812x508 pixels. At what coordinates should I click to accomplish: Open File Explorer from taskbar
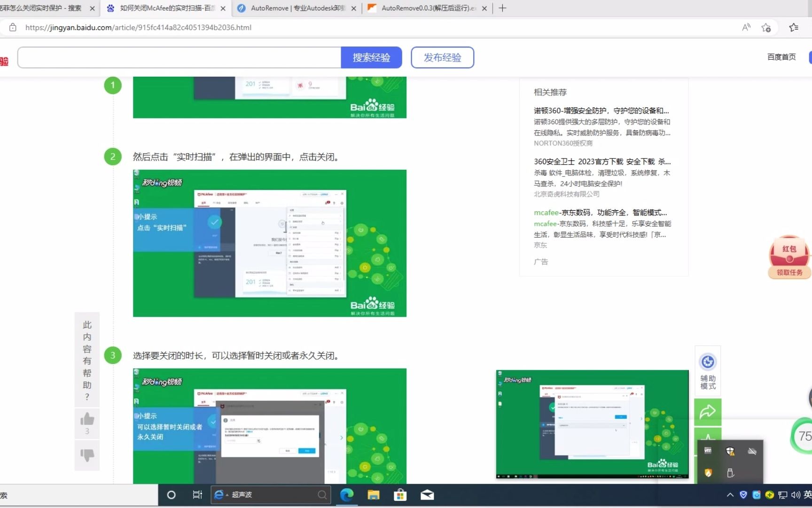374,495
